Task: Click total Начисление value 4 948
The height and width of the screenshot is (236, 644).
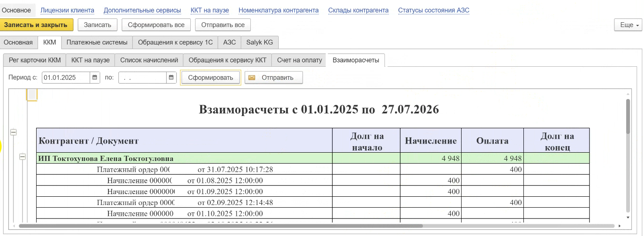Action: pyautogui.click(x=451, y=158)
